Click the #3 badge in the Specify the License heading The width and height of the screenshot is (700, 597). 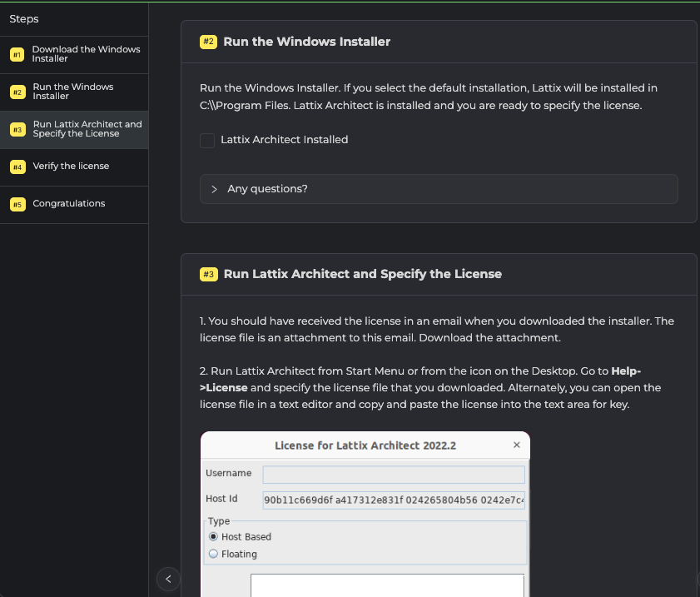(209, 274)
